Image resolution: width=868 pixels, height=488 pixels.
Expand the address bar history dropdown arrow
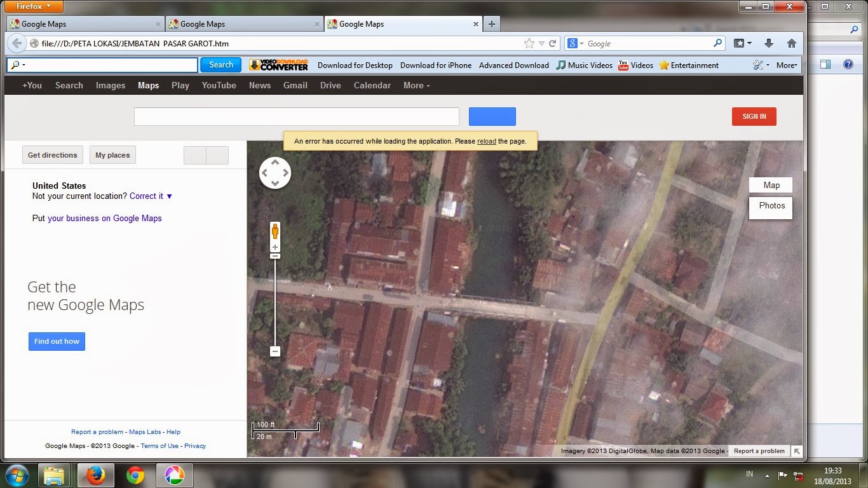(541, 43)
